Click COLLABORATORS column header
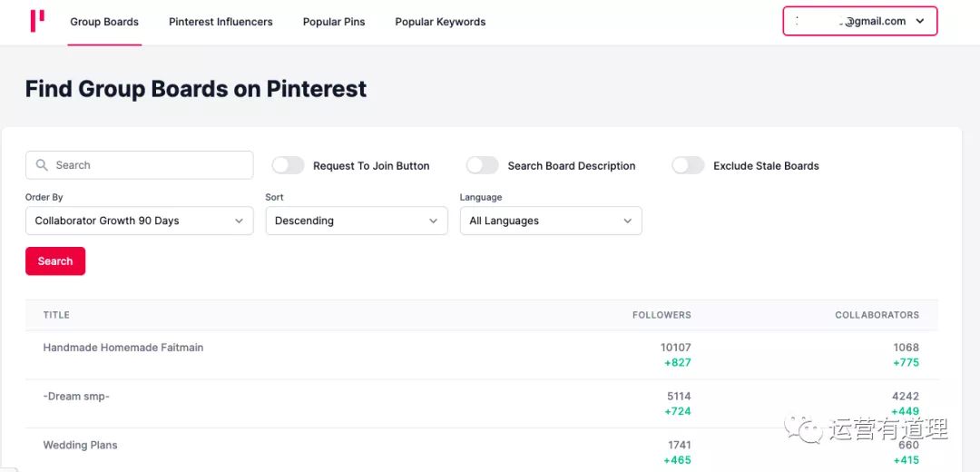 coord(877,315)
